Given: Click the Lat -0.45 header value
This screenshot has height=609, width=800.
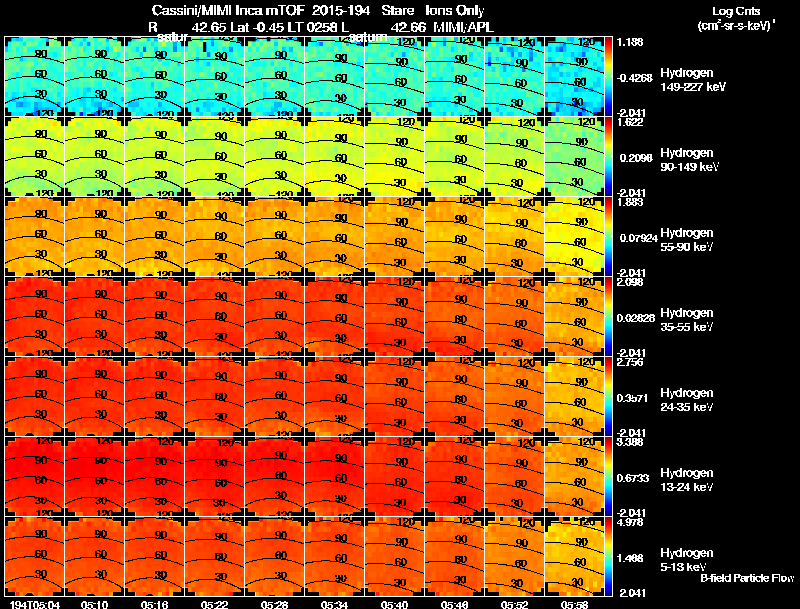Looking at the screenshot, I should [258, 28].
